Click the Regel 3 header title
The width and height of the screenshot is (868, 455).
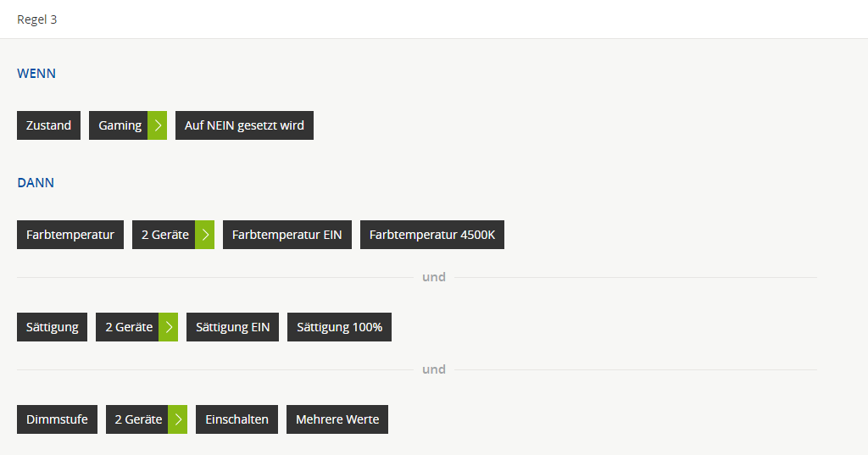click(x=37, y=19)
